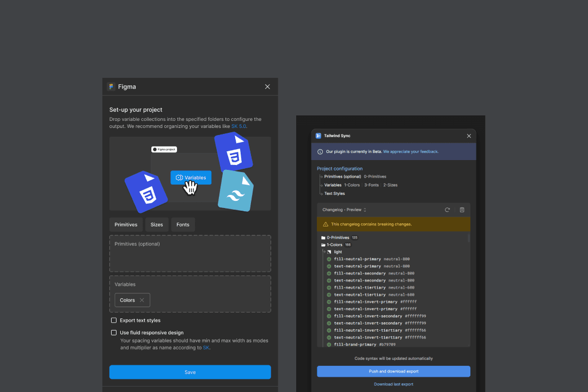Click the breaking changes warning text
Image resolution: width=588 pixels, height=392 pixels.
(371, 224)
